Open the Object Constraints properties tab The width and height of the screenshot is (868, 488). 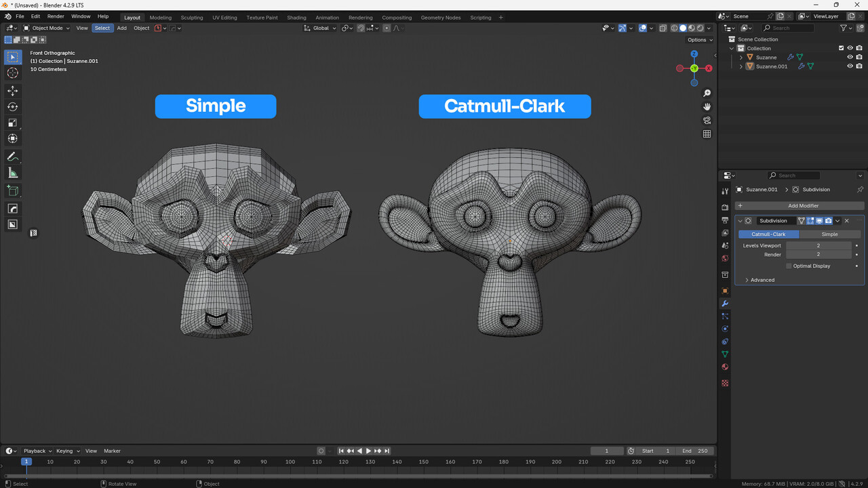coord(725,342)
